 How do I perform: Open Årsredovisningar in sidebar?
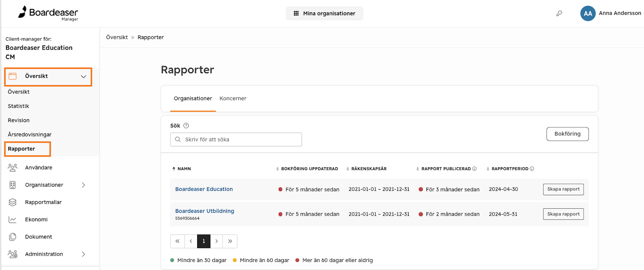tap(30, 135)
